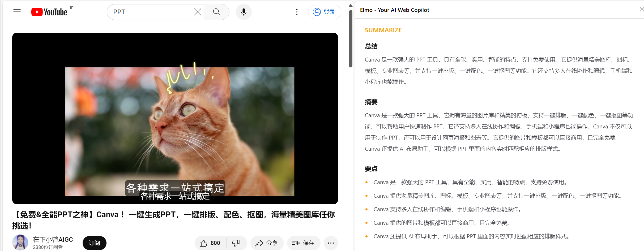Sign in with the 登录 button
This screenshot has width=644, height=251.
tap(324, 12)
